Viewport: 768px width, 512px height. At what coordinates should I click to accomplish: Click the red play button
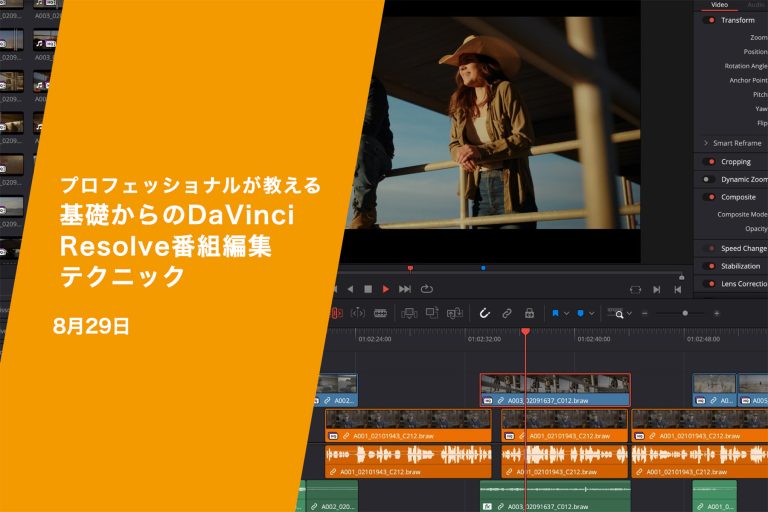point(386,289)
